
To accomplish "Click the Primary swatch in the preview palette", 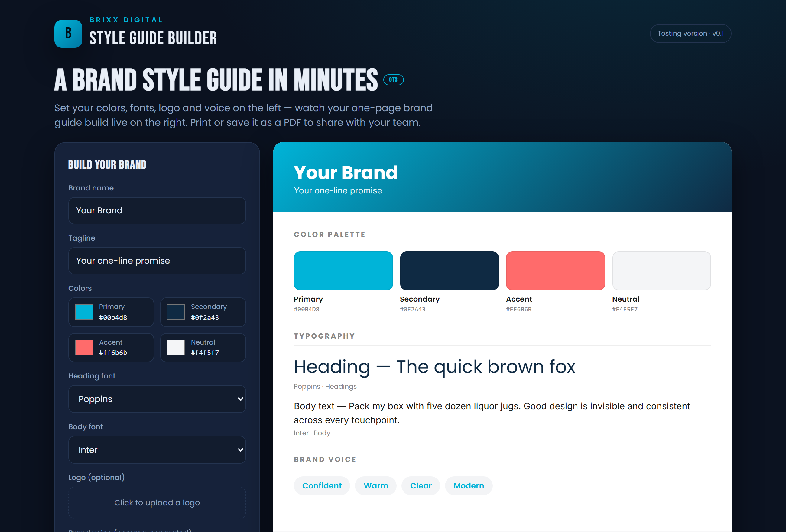I will click(x=343, y=271).
